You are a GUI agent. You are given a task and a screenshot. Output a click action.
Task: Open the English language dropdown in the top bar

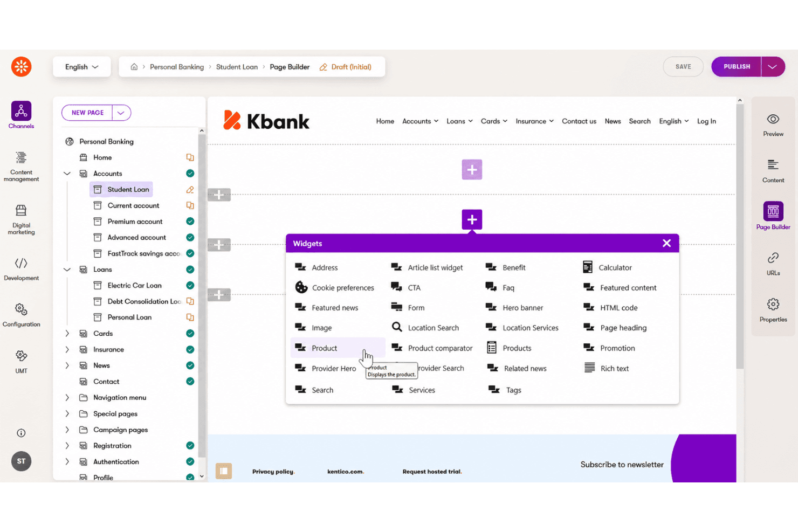(x=82, y=67)
